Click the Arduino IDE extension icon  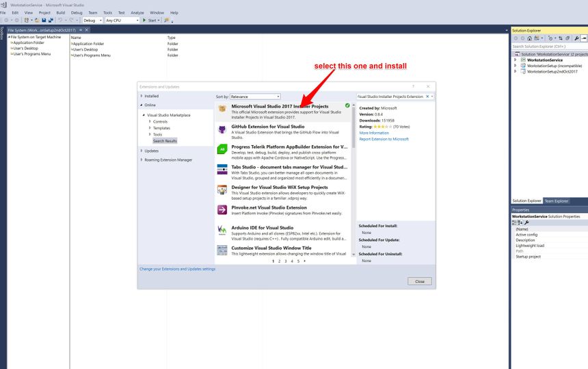click(222, 230)
